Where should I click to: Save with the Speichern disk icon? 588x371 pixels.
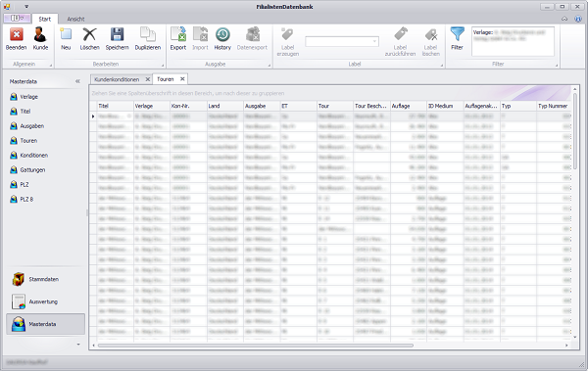(117, 34)
